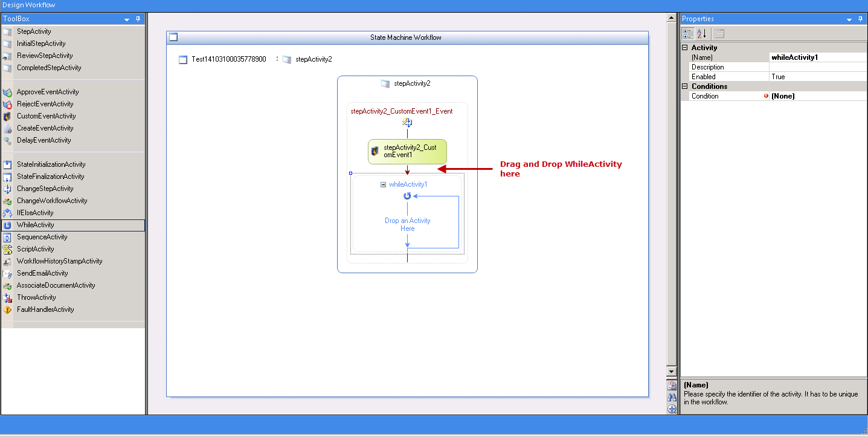Collapse the Activity property category
Viewport: 868px width, 437px height.
point(685,47)
